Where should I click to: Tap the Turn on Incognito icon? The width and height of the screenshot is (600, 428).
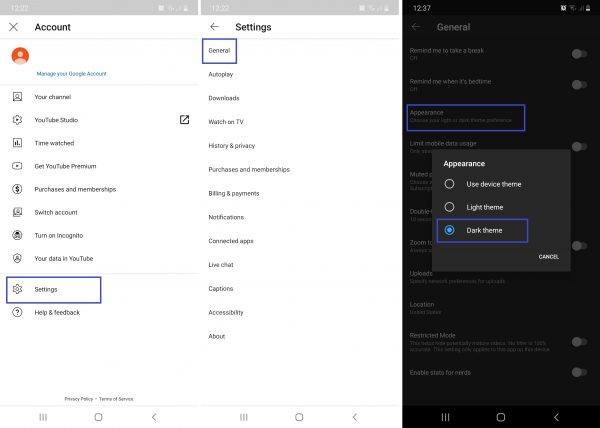tap(17, 235)
